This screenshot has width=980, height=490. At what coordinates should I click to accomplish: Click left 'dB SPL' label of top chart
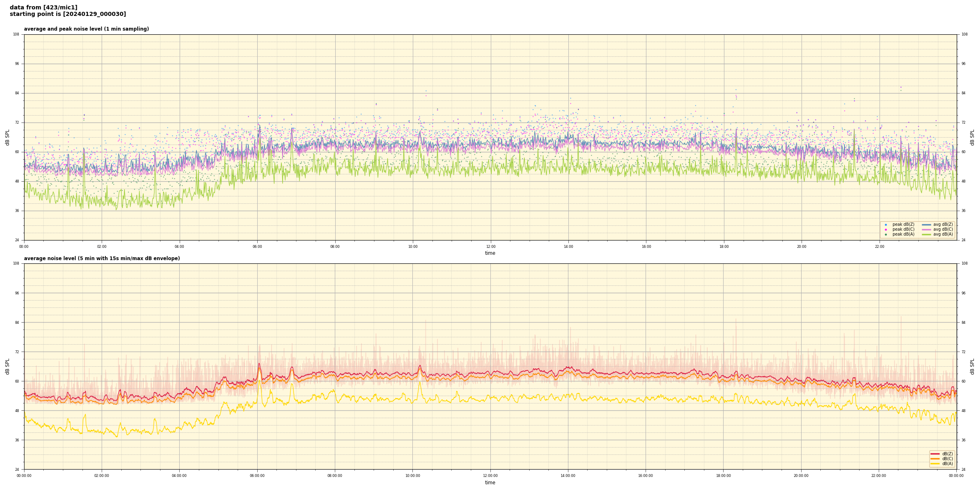[7, 137]
